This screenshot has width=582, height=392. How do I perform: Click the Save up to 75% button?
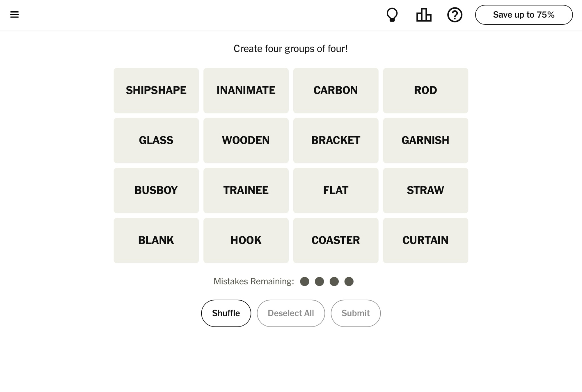(524, 15)
